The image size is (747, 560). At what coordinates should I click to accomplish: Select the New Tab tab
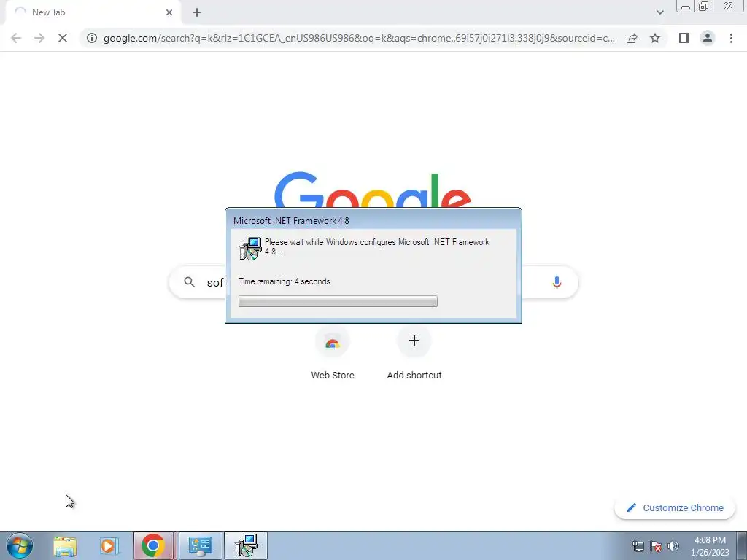(93, 12)
